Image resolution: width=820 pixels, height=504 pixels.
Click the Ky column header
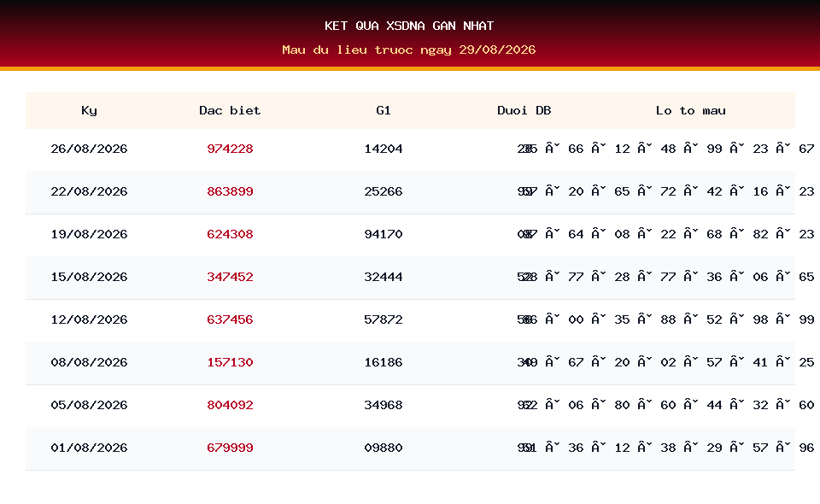(89, 110)
